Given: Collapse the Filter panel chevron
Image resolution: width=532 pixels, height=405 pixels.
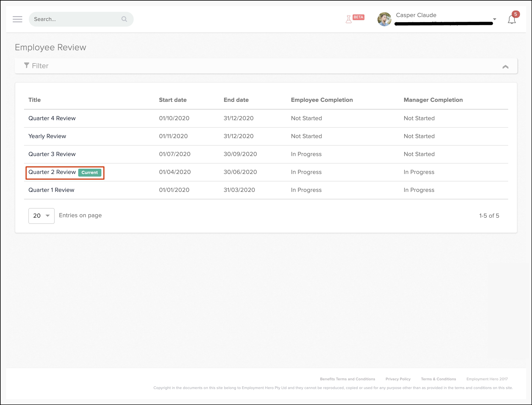Looking at the screenshot, I should pyautogui.click(x=505, y=67).
